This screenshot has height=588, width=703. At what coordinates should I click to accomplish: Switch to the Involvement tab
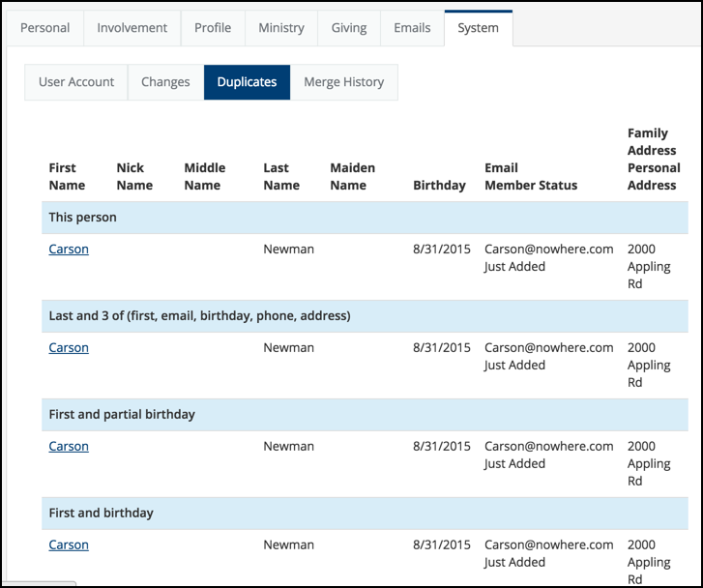132,28
